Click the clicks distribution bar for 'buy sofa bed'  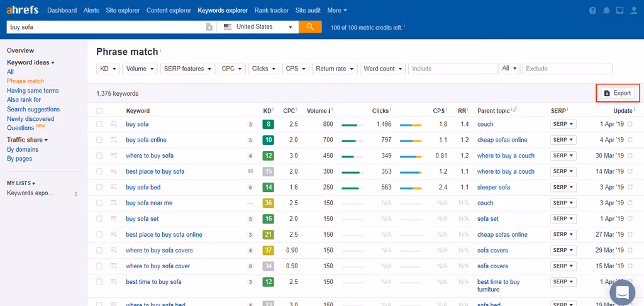click(411, 188)
